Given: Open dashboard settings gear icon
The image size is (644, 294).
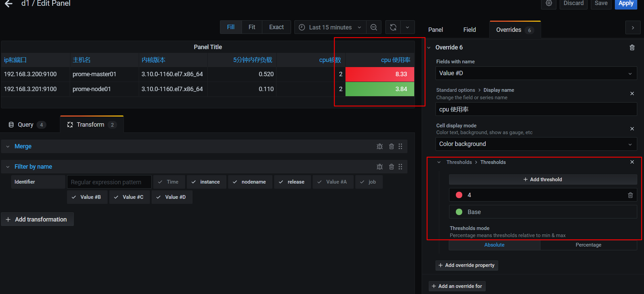Looking at the screenshot, I should point(549,3).
